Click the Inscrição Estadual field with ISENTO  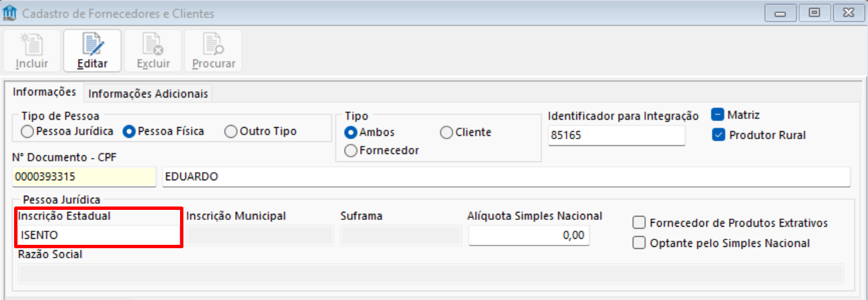pos(99,235)
